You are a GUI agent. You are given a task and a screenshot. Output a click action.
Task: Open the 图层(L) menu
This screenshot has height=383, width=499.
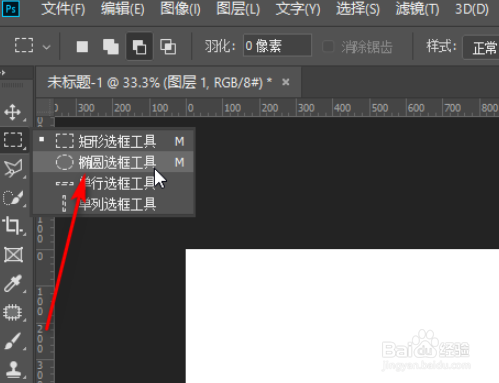238,9
